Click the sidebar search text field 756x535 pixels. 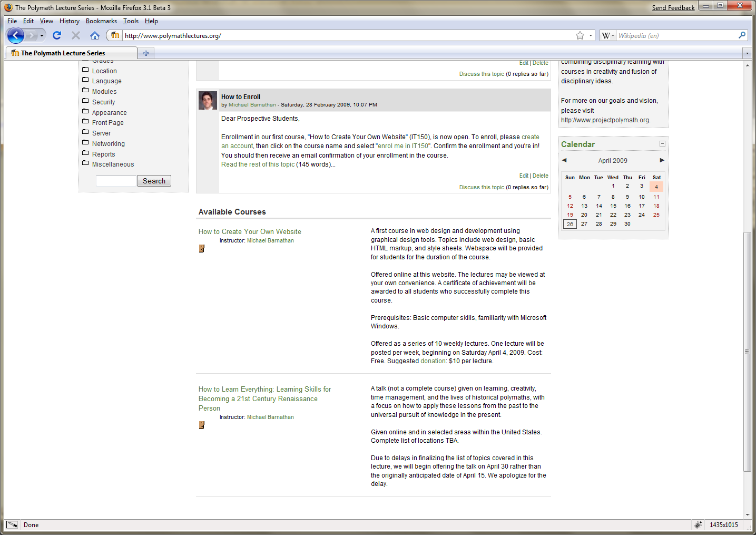click(116, 181)
